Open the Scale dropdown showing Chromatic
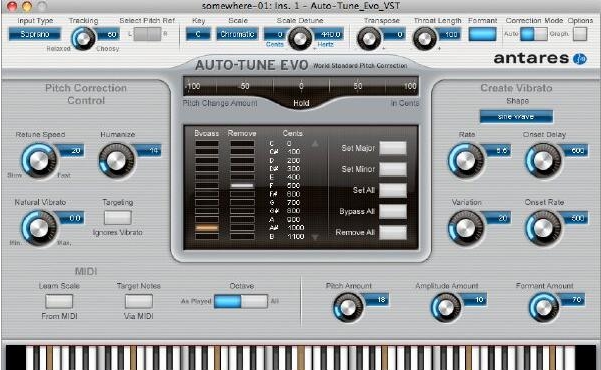 pyautogui.click(x=237, y=34)
